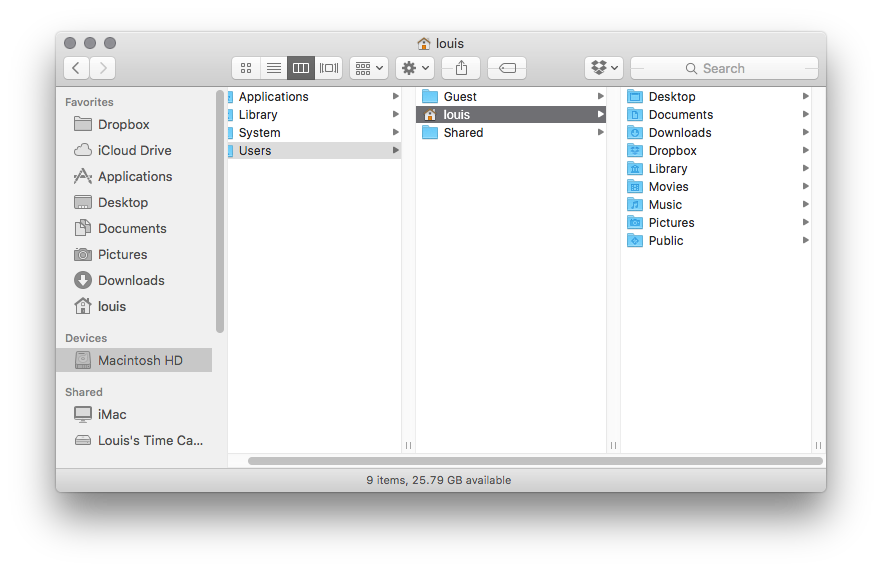Select the Public folder
The image size is (882, 572).
[716, 241]
